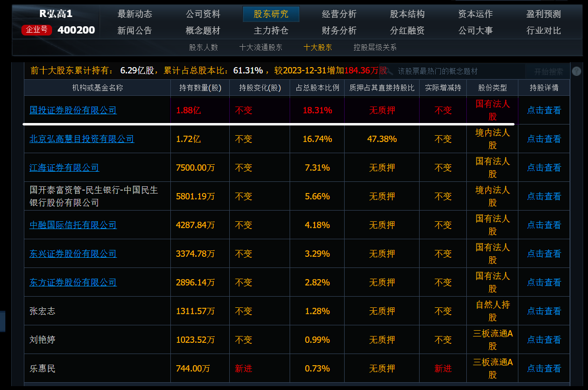This screenshot has width=588, height=390.
Task: Open the 最新动态 tab
Action: tap(135, 14)
